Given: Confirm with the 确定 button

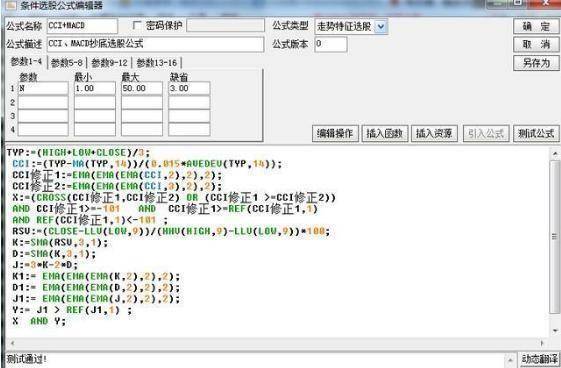Looking at the screenshot, I should coord(536,26).
